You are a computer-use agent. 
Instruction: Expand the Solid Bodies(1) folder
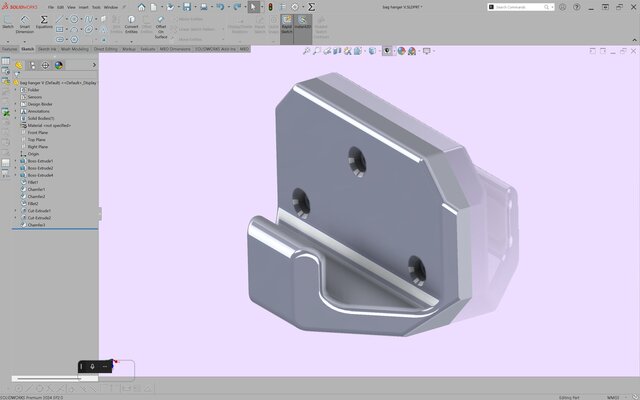(x=15, y=118)
